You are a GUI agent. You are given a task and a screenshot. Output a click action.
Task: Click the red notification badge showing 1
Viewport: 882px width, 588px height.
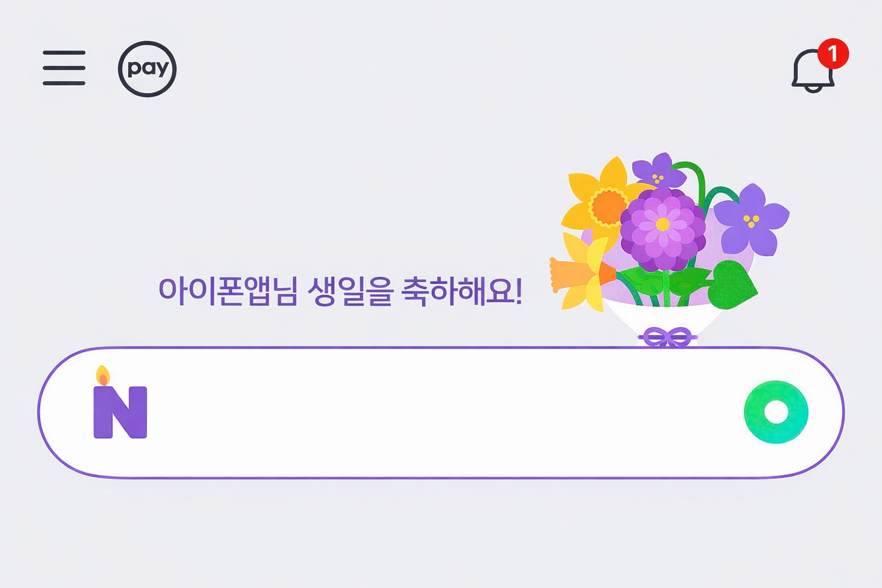click(x=833, y=54)
